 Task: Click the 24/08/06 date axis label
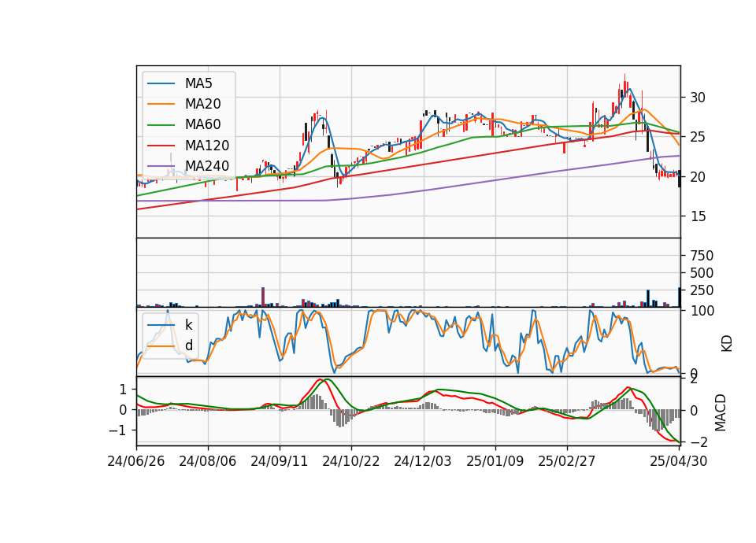click(x=208, y=461)
